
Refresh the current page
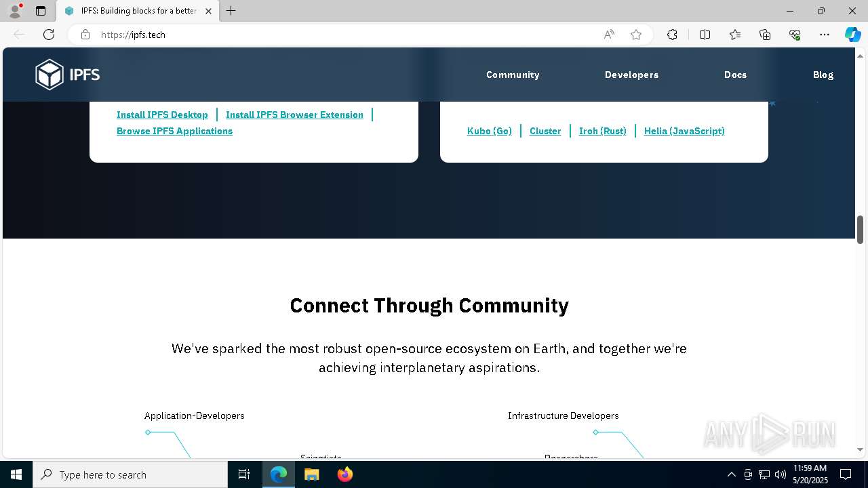coord(49,35)
